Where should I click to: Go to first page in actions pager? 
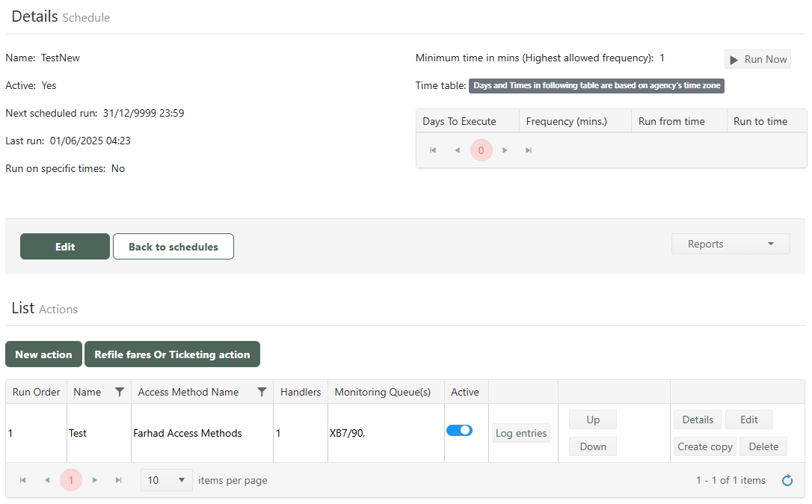[23, 480]
